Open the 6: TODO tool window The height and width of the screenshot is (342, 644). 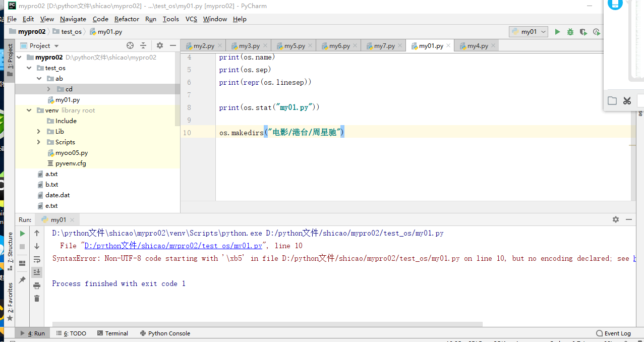click(x=71, y=333)
